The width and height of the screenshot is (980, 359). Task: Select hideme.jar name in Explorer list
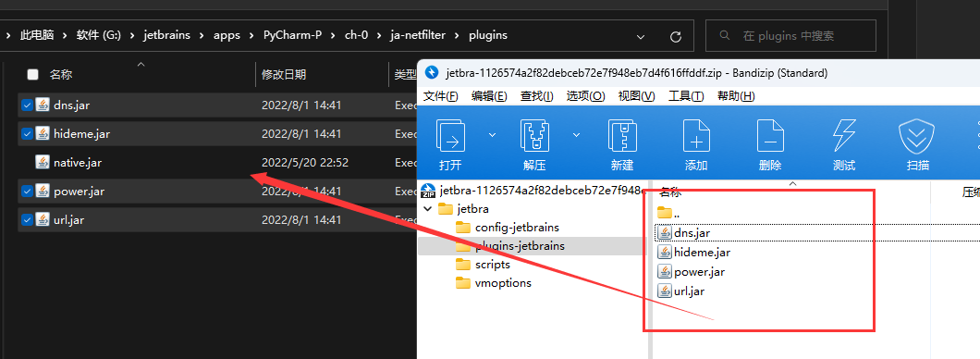(x=82, y=134)
